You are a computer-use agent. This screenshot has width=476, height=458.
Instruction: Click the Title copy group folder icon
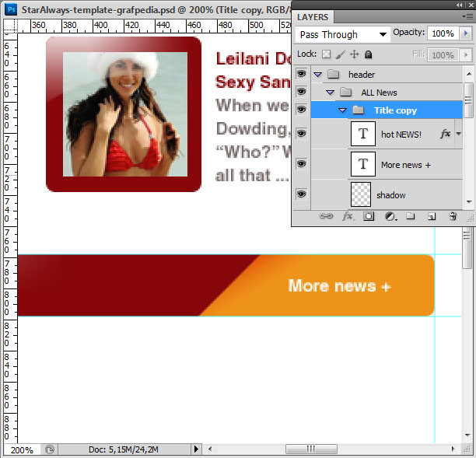359,110
